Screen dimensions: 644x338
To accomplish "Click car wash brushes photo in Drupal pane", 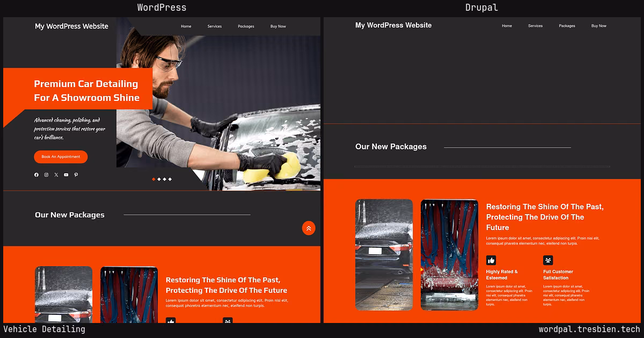I will click(449, 255).
